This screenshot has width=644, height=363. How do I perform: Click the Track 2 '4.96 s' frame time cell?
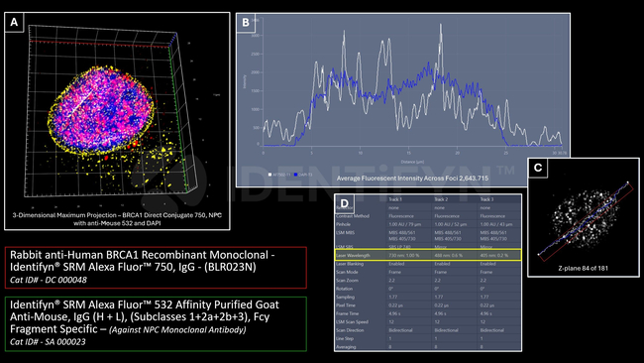point(441,313)
